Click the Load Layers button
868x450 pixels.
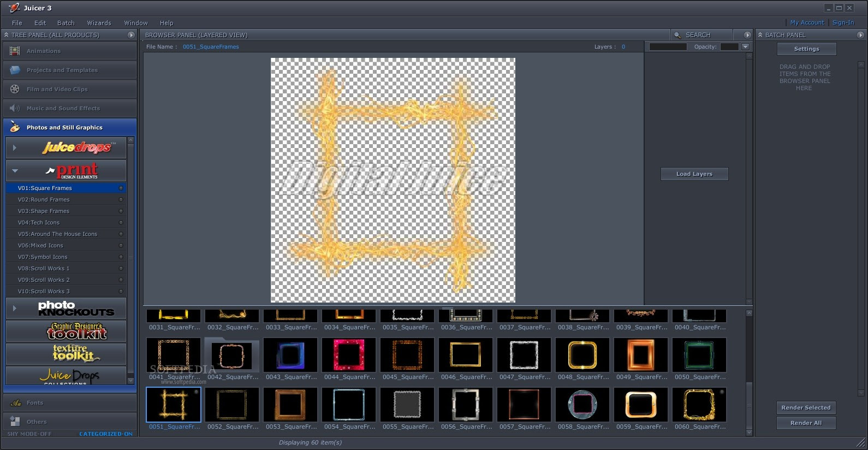point(694,174)
